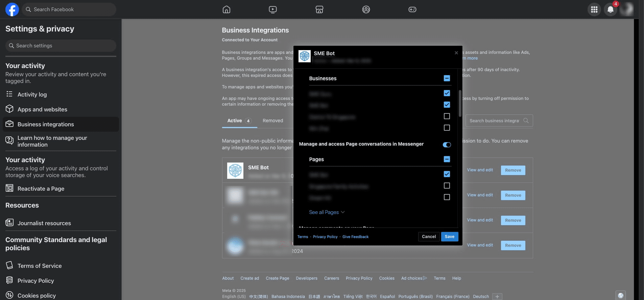Open the Video tab icon
The height and width of the screenshot is (300, 644).
(273, 9)
